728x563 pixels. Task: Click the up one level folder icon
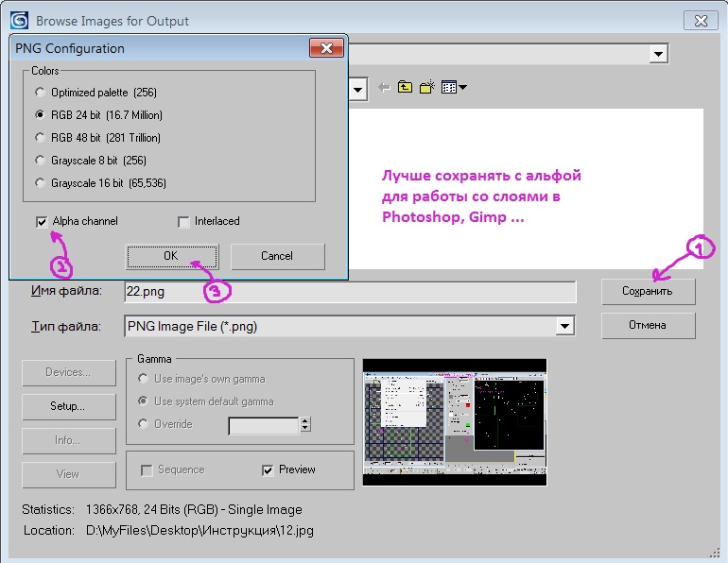tap(405, 88)
